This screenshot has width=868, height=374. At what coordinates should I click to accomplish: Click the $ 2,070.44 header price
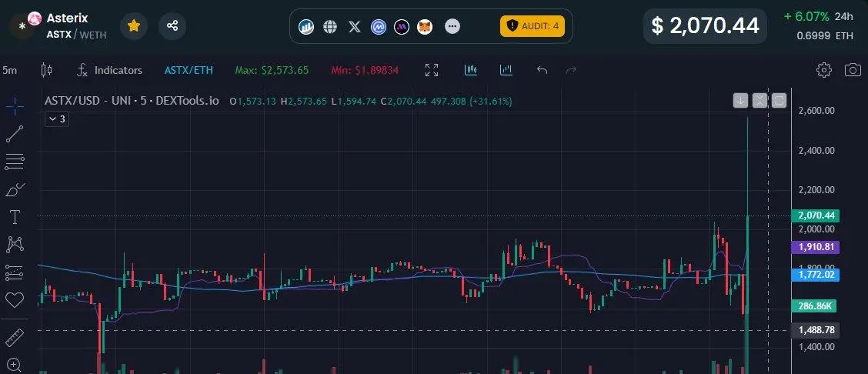(x=705, y=26)
